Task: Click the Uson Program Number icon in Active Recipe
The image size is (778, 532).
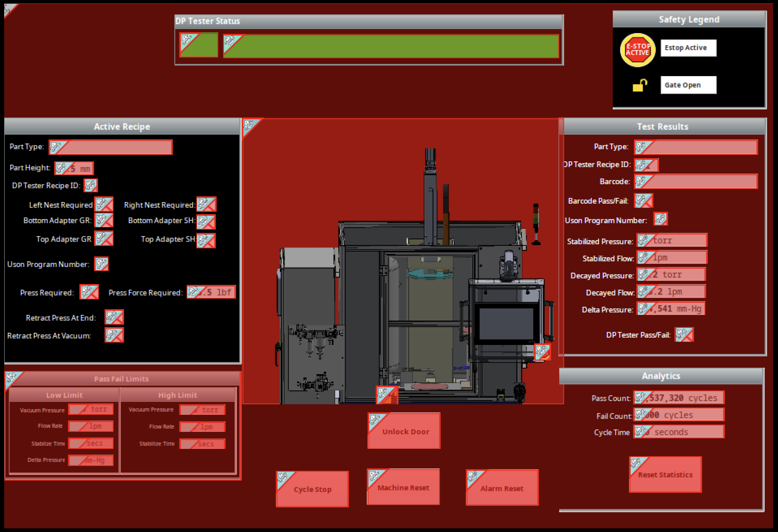Action: click(102, 264)
